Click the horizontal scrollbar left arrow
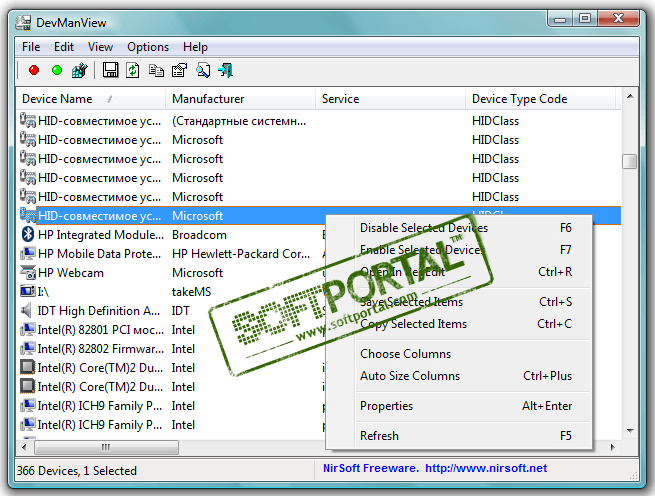This screenshot has width=655, height=496. pyautogui.click(x=24, y=447)
